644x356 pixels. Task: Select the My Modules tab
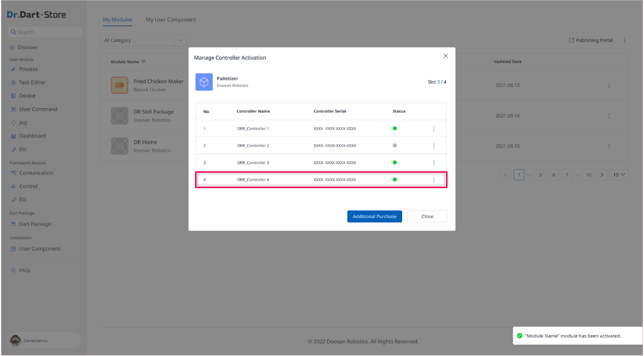(117, 20)
